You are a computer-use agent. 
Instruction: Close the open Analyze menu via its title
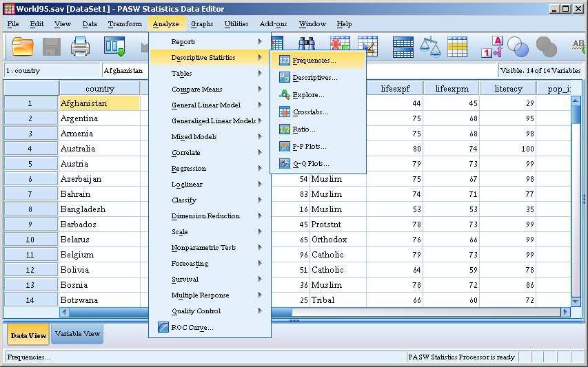coord(165,24)
